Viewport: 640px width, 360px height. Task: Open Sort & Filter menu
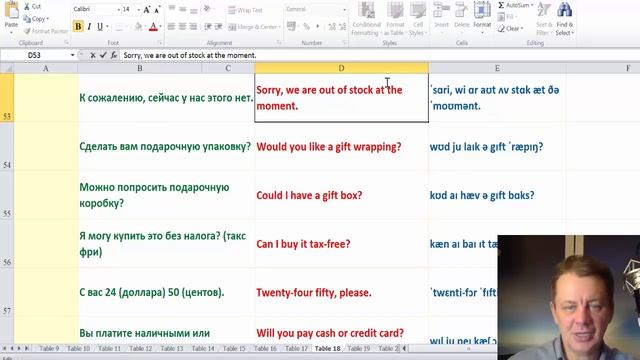544,19
